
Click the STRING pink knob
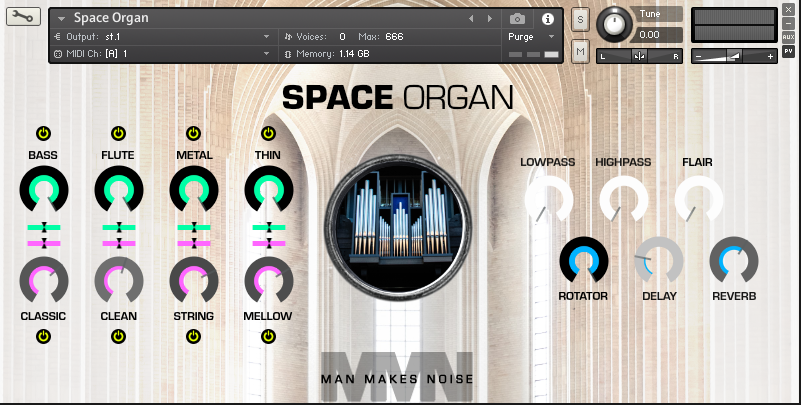click(x=194, y=280)
